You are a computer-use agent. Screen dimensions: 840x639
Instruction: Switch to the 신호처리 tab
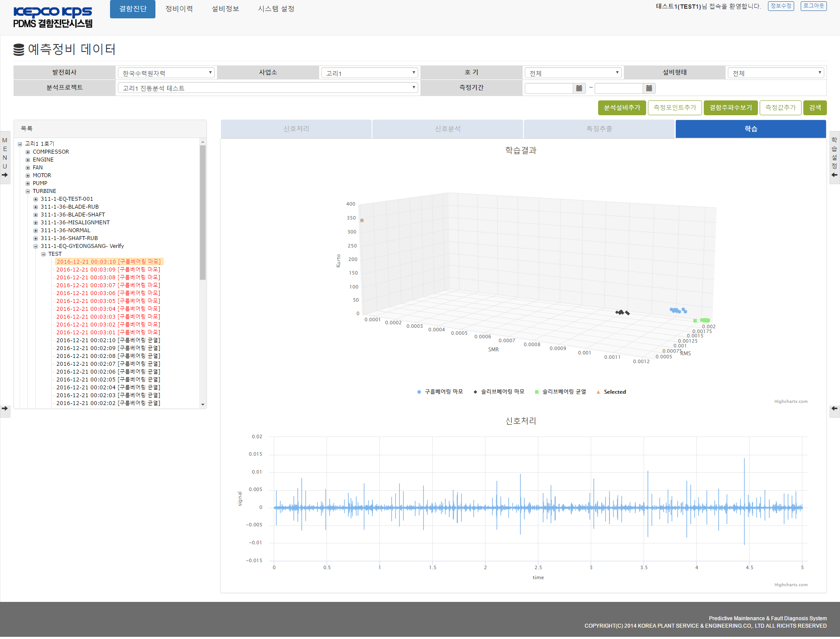pos(296,129)
